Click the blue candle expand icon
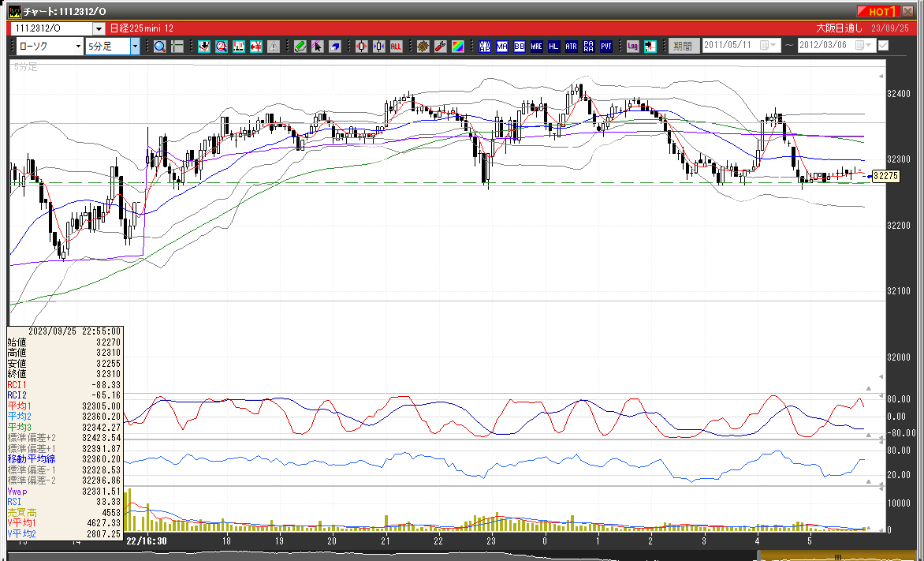This screenshot has height=561, width=924. coord(378,46)
